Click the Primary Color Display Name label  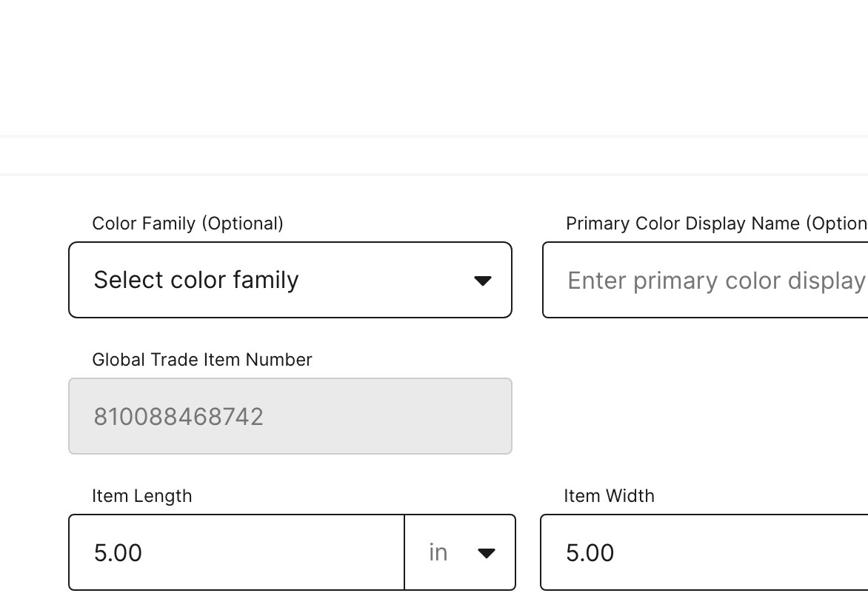716,224
